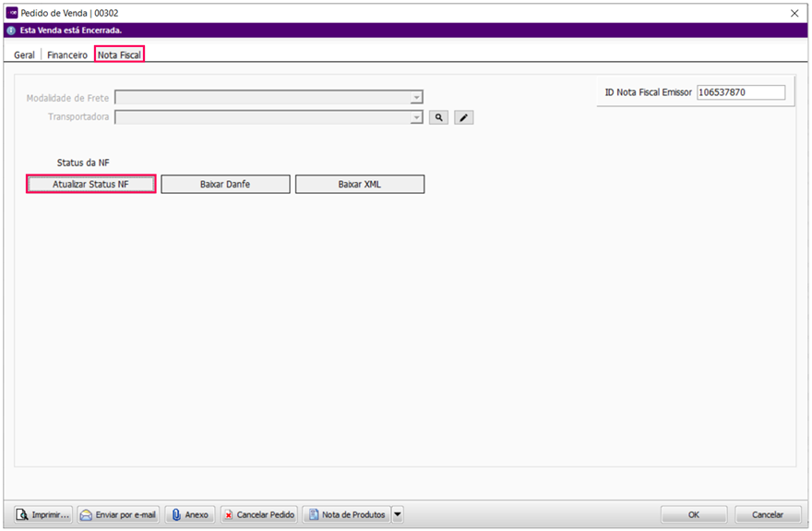The image size is (812, 531).
Task: Close the Pedido de Venda window
Action: pos(795,13)
